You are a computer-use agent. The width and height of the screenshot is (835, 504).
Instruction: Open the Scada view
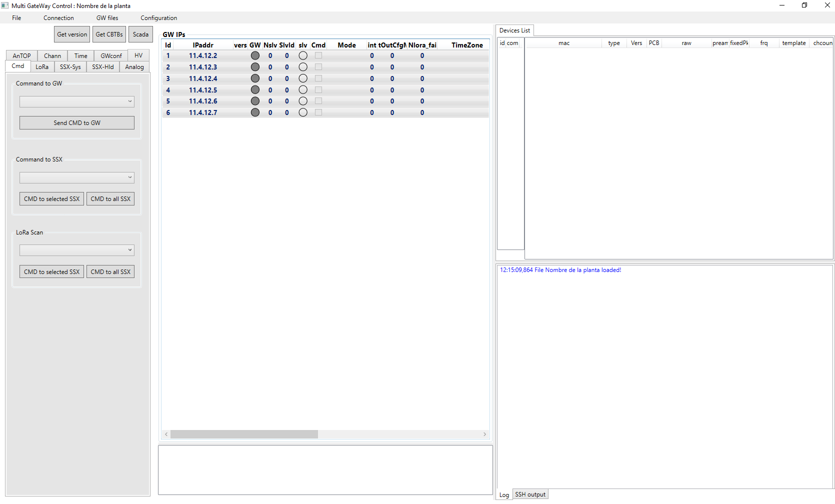140,34
